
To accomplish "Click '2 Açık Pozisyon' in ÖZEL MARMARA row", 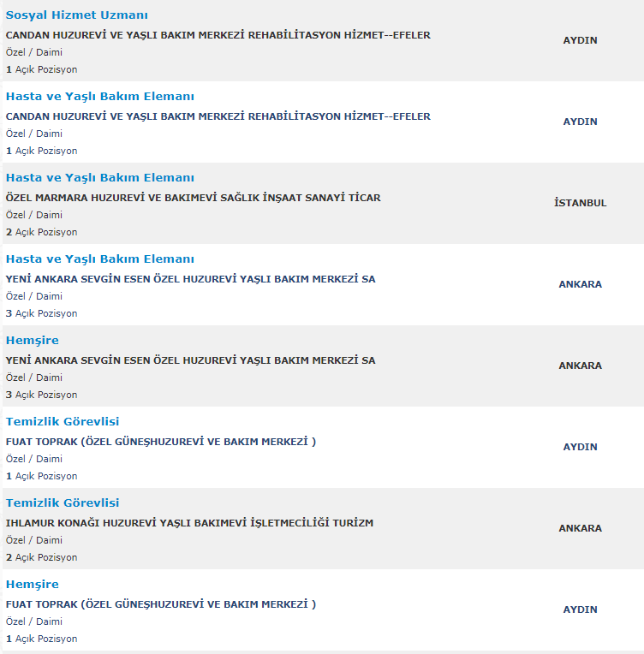I will coord(41,232).
